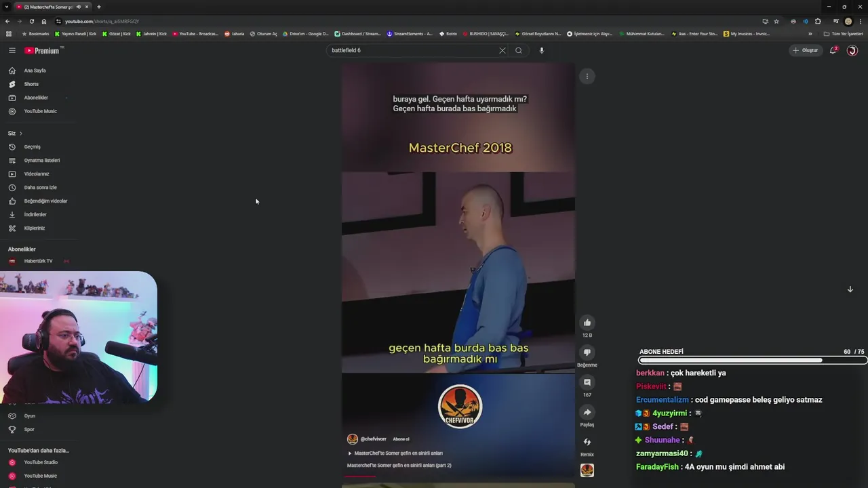Expand the Siz section chevron

pos(21,134)
